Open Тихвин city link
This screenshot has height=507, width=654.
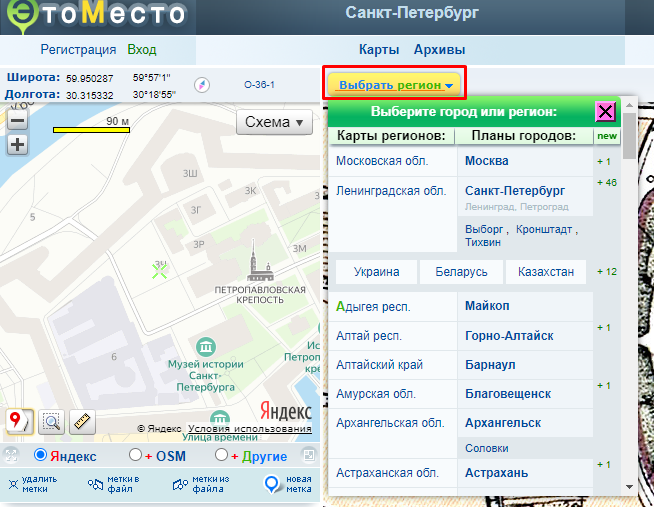[483, 242]
